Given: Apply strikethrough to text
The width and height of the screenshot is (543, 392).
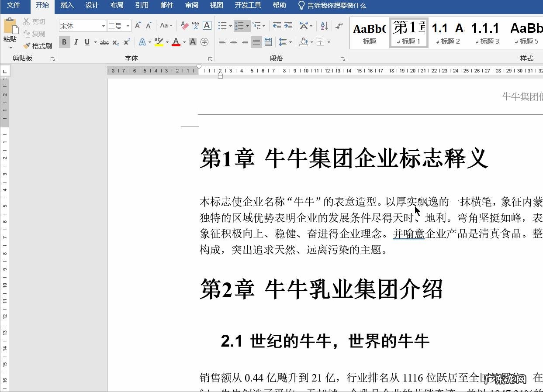Looking at the screenshot, I should click(x=105, y=42).
